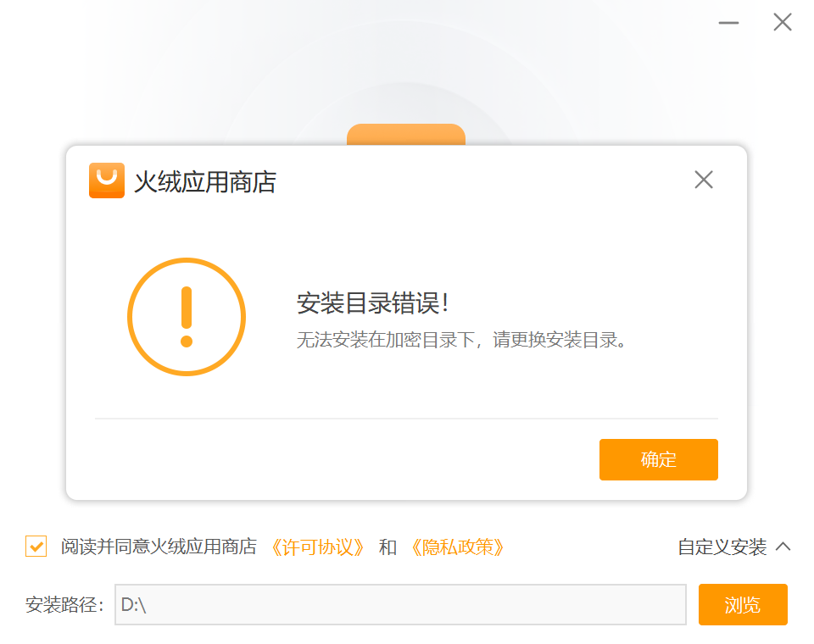Click the 火绒应用商店 dialog title text
Screen dimensions: 814x644
[205, 182]
